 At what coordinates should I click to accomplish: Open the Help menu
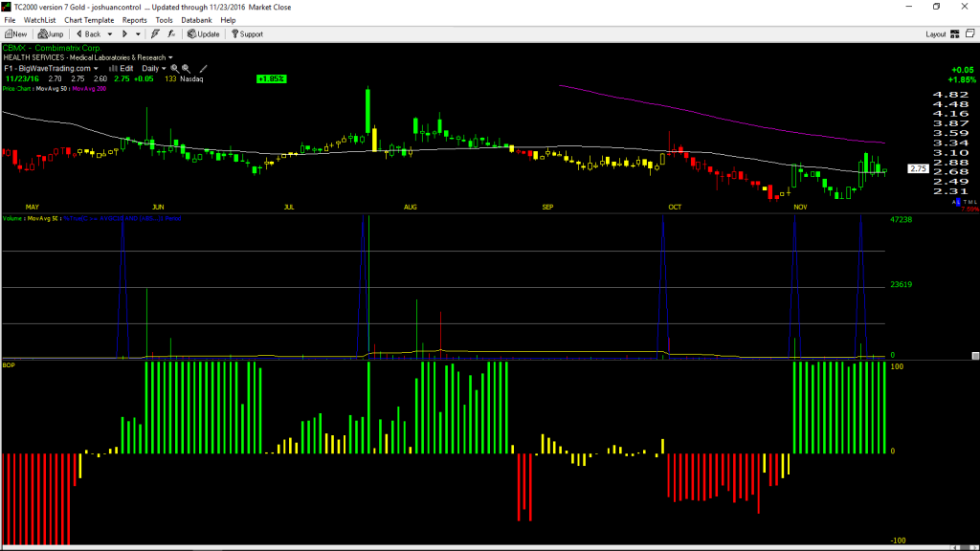pyautogui.click(x=228, y=20)
